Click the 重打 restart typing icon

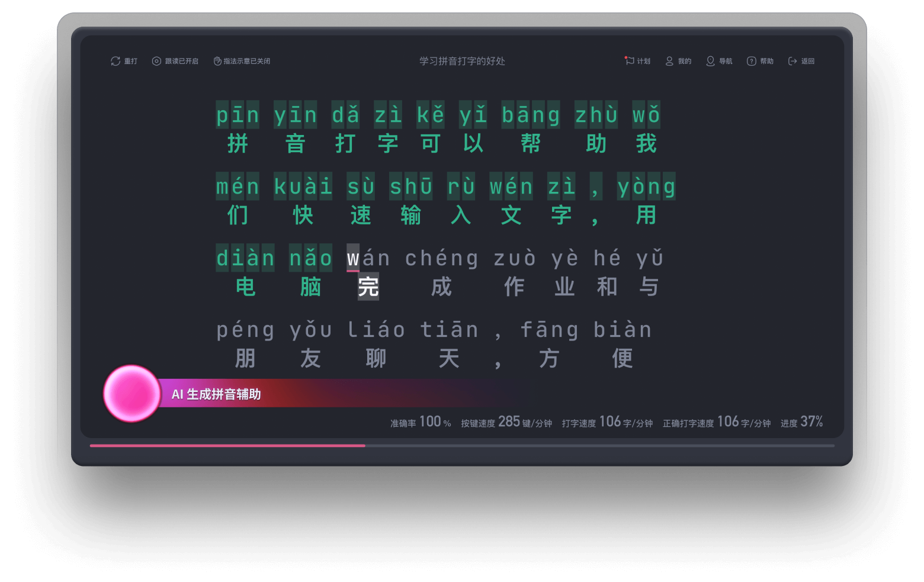click(x=115, y=61)
